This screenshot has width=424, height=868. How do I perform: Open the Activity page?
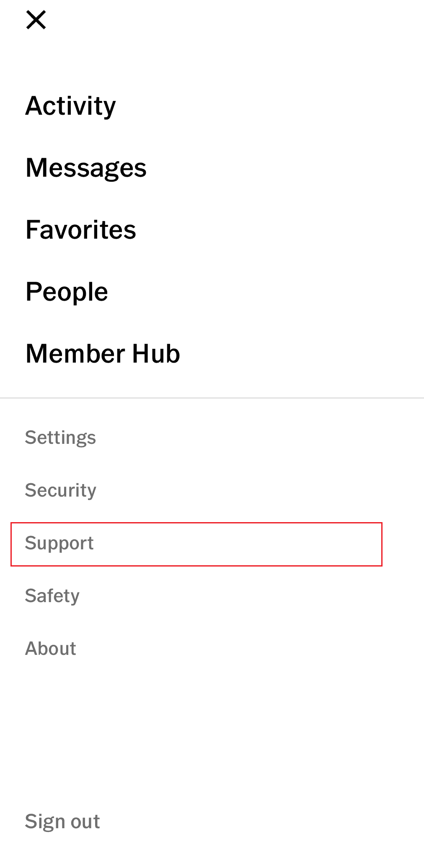click(70, 106)
